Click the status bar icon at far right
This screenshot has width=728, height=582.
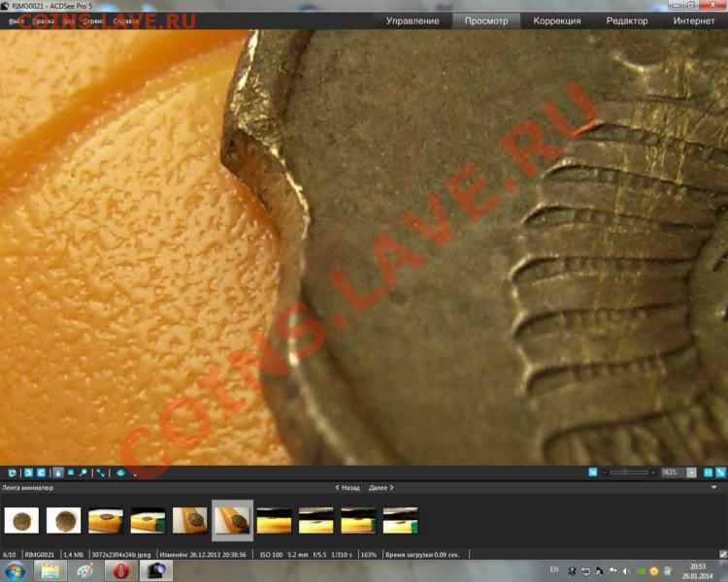[722, 554]
